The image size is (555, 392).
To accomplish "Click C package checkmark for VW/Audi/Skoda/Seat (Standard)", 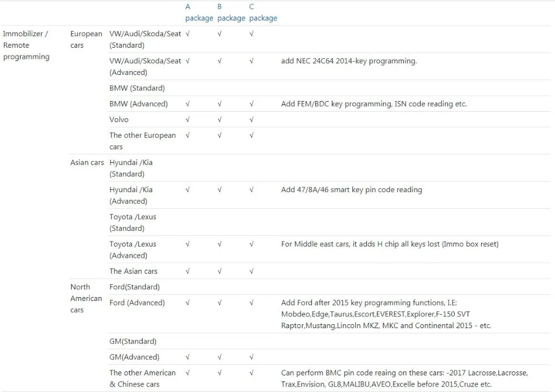I will 251,34.
